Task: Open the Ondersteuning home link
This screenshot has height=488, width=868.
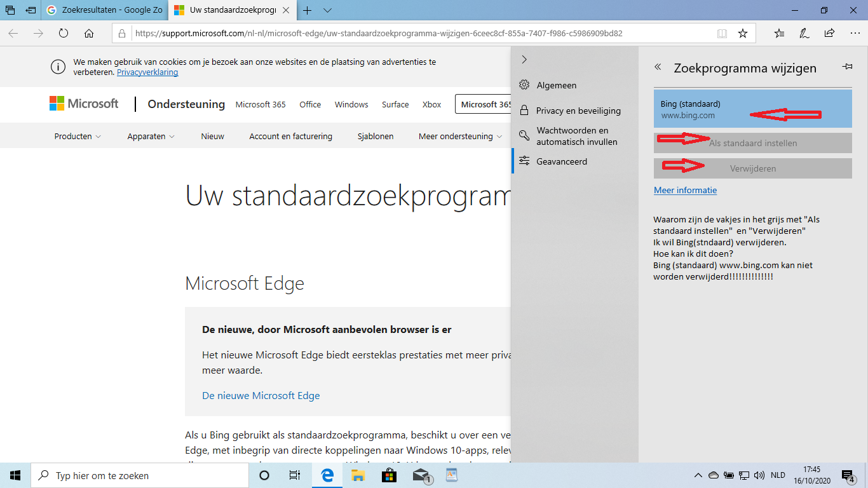Action: [x=186, y=104]
